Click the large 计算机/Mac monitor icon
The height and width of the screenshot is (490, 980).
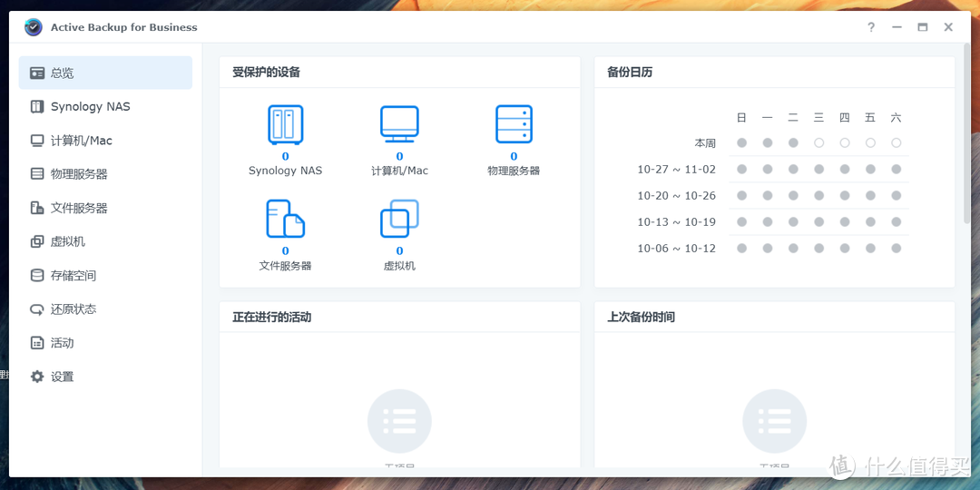pos(399,124)
